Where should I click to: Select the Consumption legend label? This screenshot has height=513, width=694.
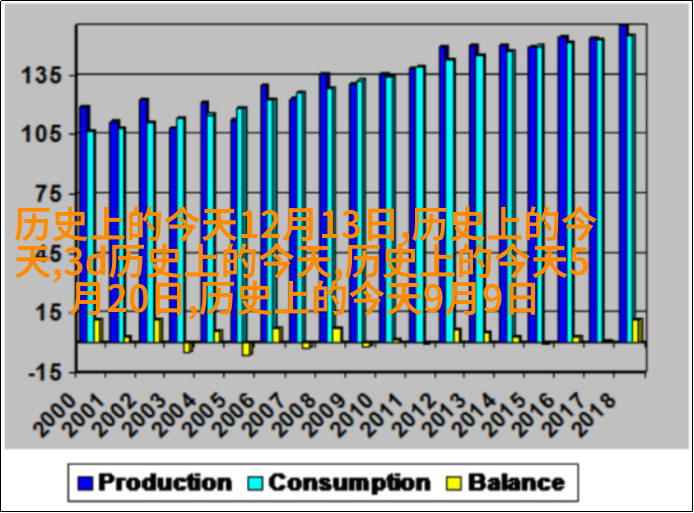pyautogui.click(x=349, y=483)
